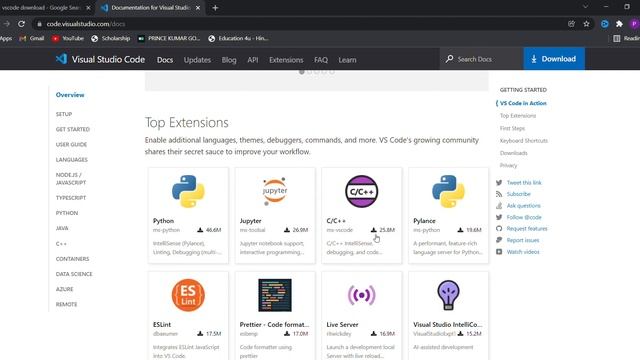Jump to Downloads in page outline
The height and width of the screenshot is (360, 640).
(x=513, y=153)
